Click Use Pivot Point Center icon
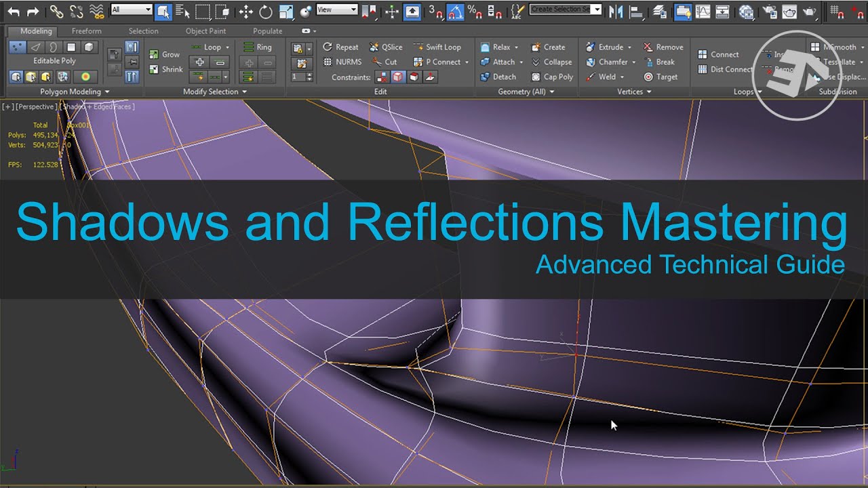This screenshot has height=488, width=868. [369, 11]
